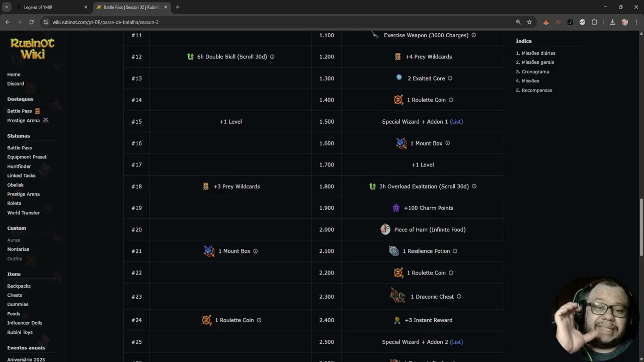Screen dimensions: 644x362
Task: Click info icon beside Exercise Weapon (3600 Charges)
Action: 473,35
